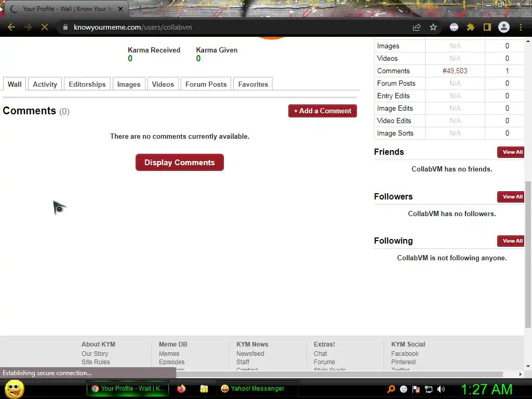Switch to the Wall tab
Screen dimensions: 532x399
(x=15, y=84)
